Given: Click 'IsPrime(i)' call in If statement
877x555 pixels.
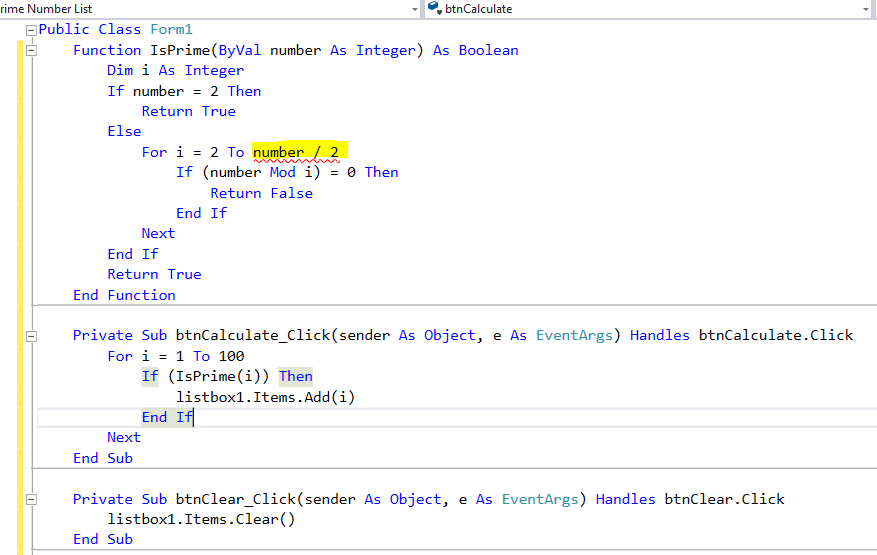Looking at the screenshot, I should click(218, 377).
